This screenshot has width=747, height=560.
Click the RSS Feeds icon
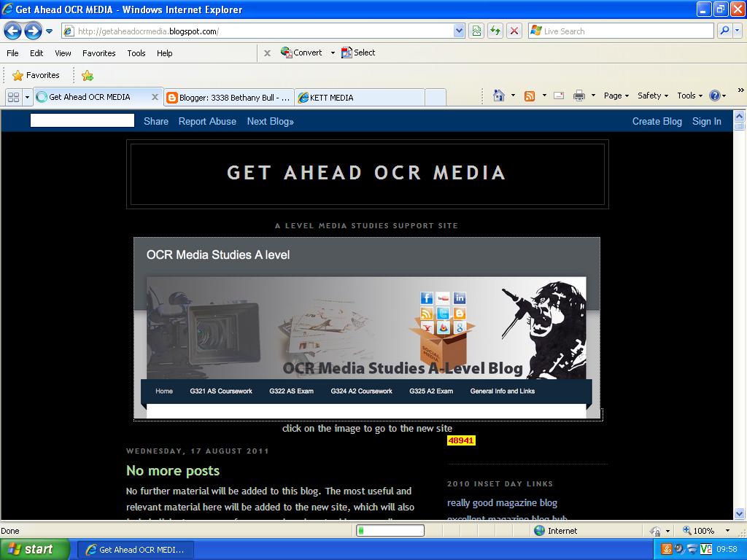(530, 96)
